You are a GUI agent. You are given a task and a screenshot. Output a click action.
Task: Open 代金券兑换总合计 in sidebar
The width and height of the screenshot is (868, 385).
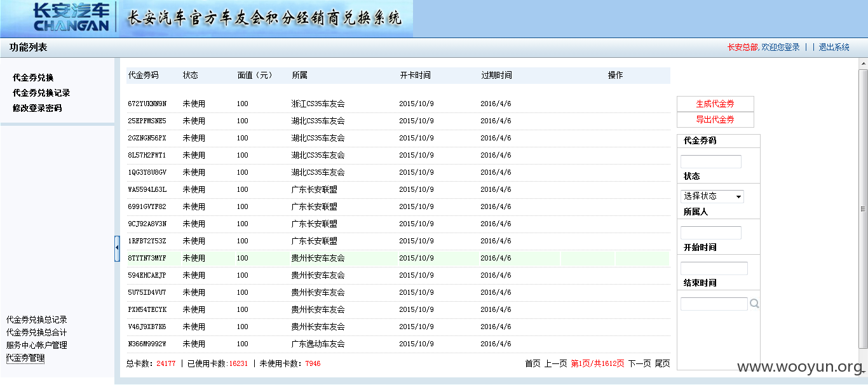(37, 332)
